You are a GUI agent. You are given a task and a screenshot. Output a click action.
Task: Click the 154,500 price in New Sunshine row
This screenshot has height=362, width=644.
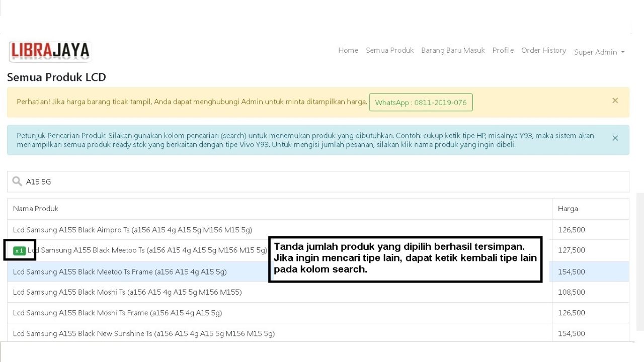(572, 333)
